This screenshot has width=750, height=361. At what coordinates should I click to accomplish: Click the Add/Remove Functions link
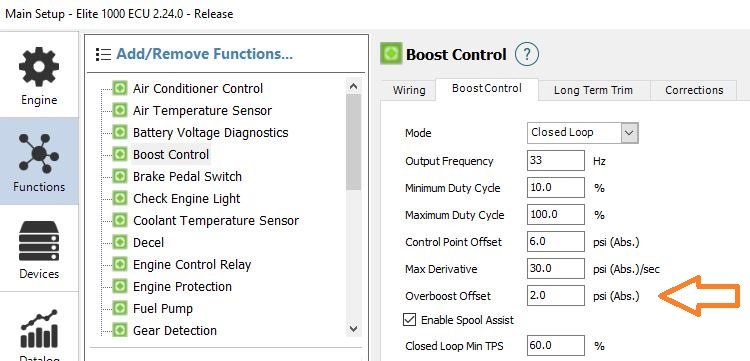pos(204,54)
